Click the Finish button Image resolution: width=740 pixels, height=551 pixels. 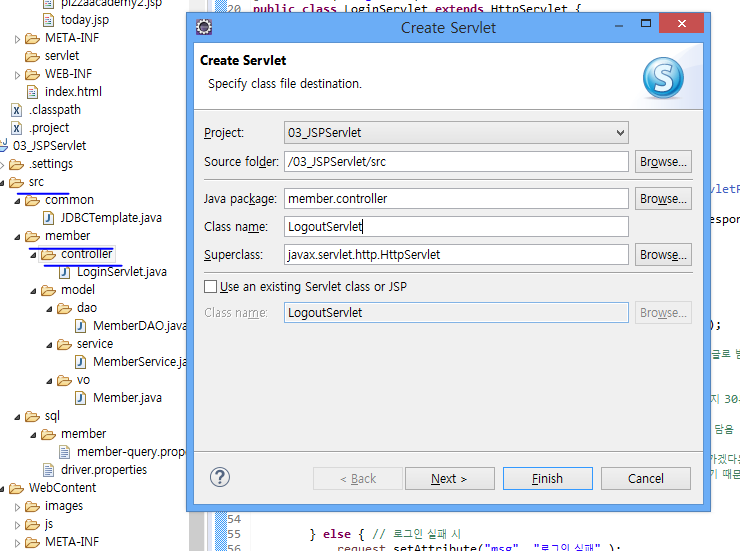pyautogui.click(x=547, y=479)
